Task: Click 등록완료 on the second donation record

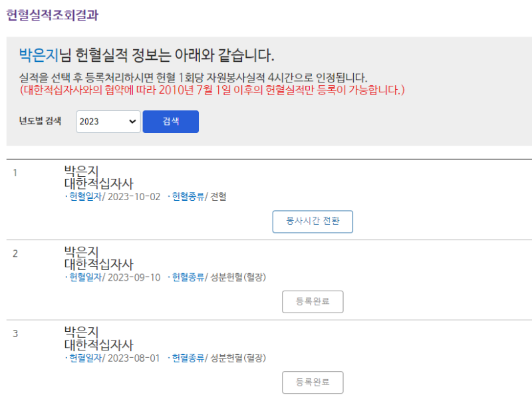Action: coord(313,302)
